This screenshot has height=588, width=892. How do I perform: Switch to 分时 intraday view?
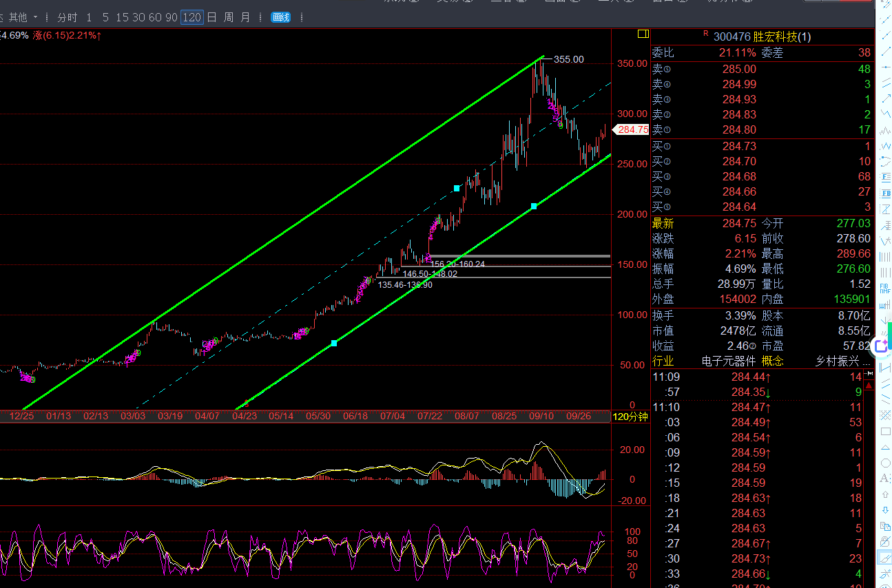(x=67, y=17)
